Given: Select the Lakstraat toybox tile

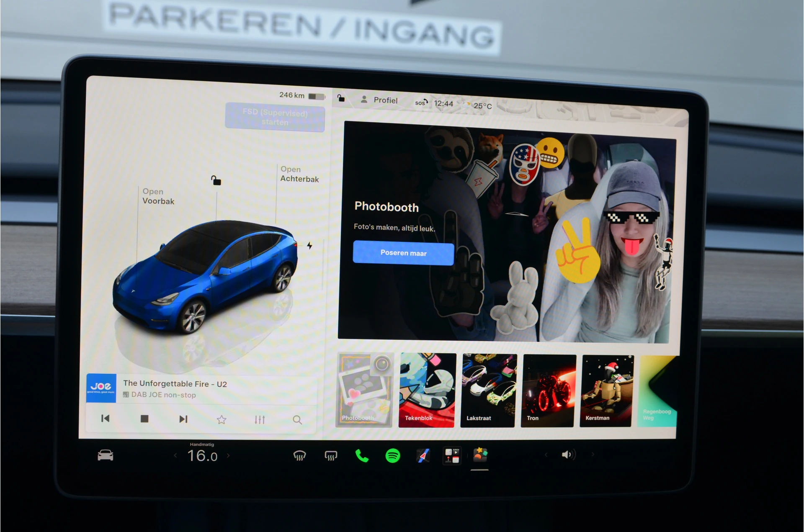Looking at the screenshot, I should pos(488,391).
